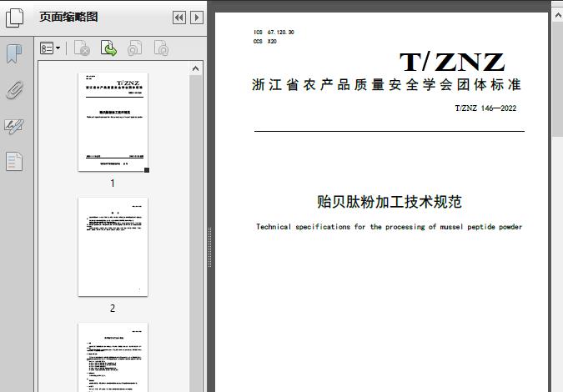This screenshot has height=392, width=563.
Task: Click the document vertical scrollbar thumb
Action: click(x=558, y=79)
